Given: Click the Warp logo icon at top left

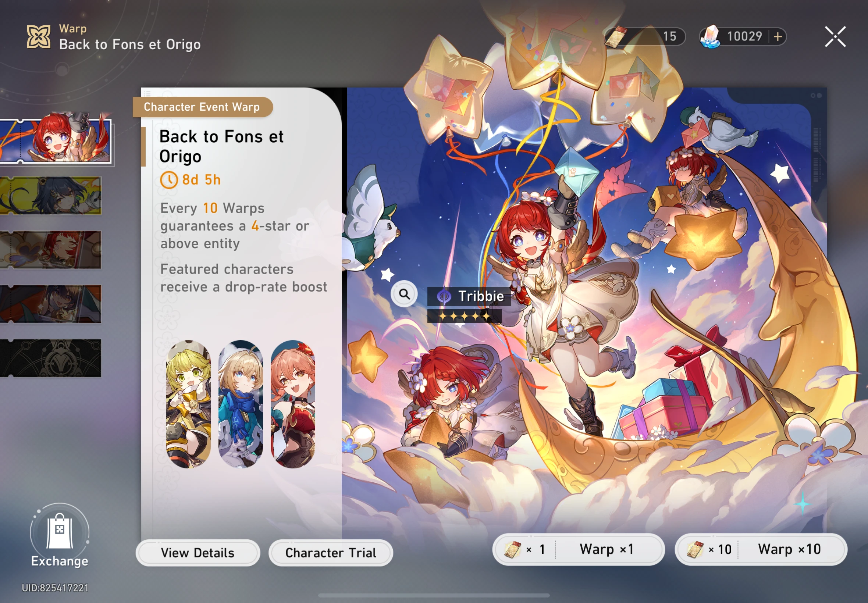Looking at the screenshot, I should pyautogui.click(x=39, y=37).
